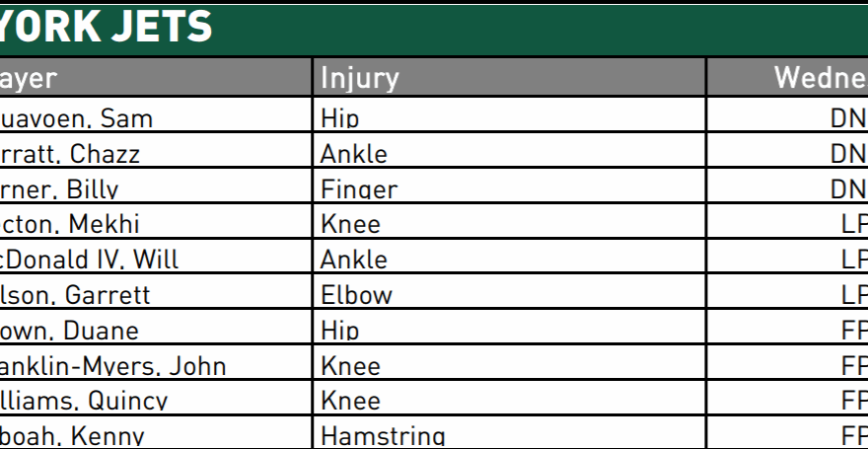Click the Injury column header
The width and height of the screenshot is (868, 449).
click(360, 78)
